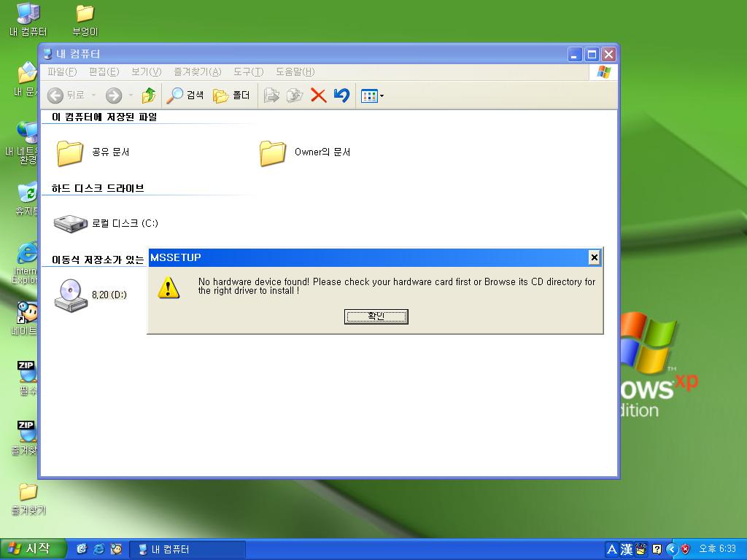Image resolution: width=747 pixels, height=560 pixels.
Task: Open the 도구(T) menu
Action: (248, 72)
